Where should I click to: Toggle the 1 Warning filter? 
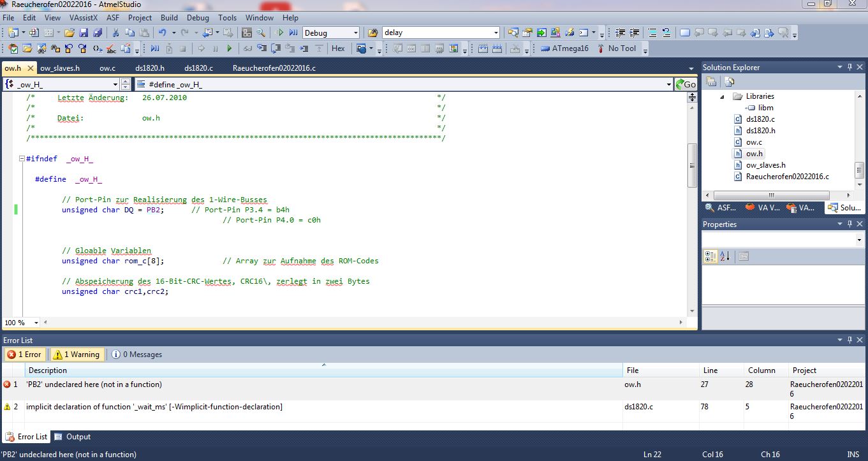[x=76, y=355]
